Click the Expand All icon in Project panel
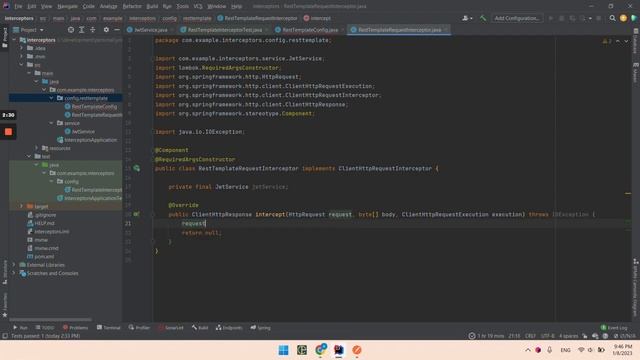Viewport: 640px width, 360px height. pos(82,30)
